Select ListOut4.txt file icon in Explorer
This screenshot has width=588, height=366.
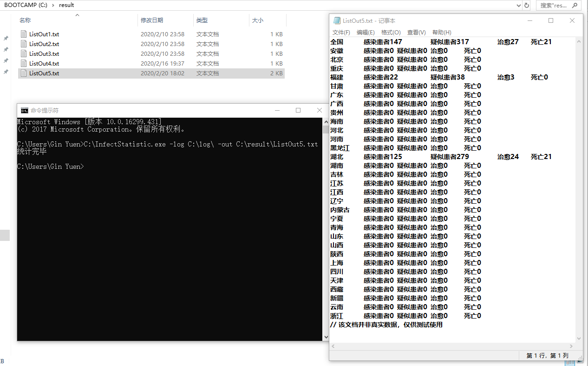[x=24, y=63]
